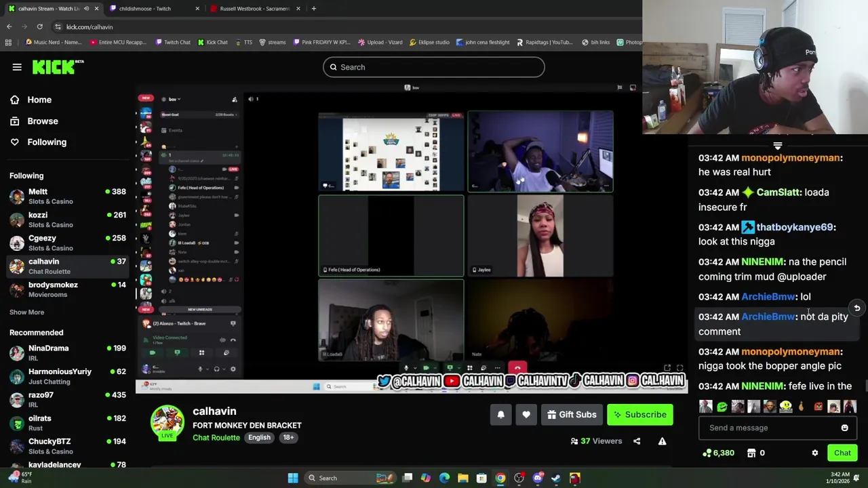868x488 pixels.
Task: Click calhavin's channel avatar
Action: pos(167,423)
